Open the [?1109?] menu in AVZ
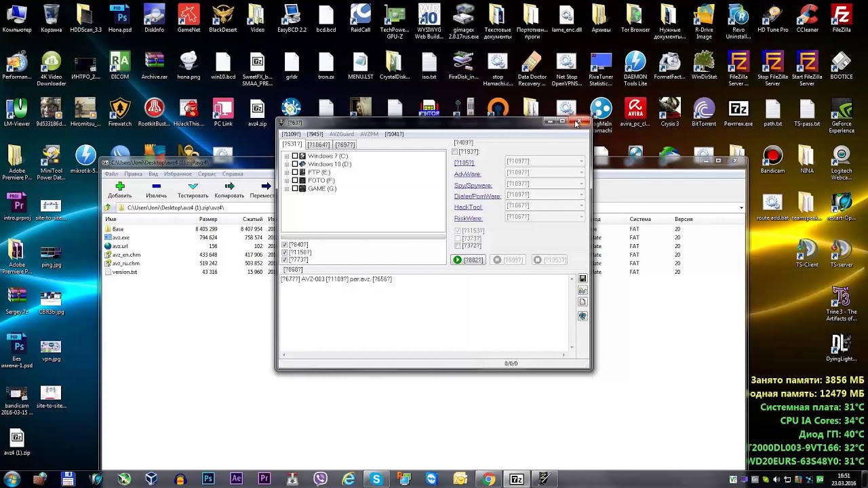The width and height of the screenshot is (868, 488). (292, 134)
